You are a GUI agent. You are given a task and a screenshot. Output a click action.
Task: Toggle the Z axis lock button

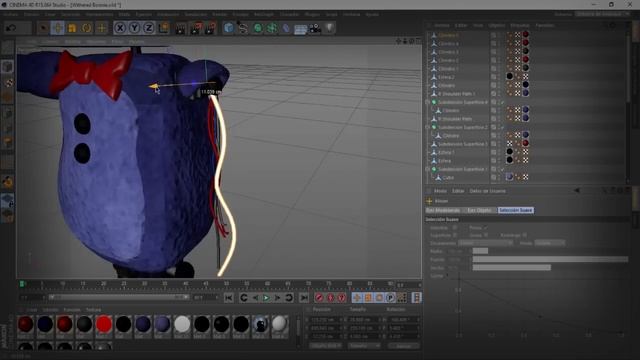coord(149,28)
